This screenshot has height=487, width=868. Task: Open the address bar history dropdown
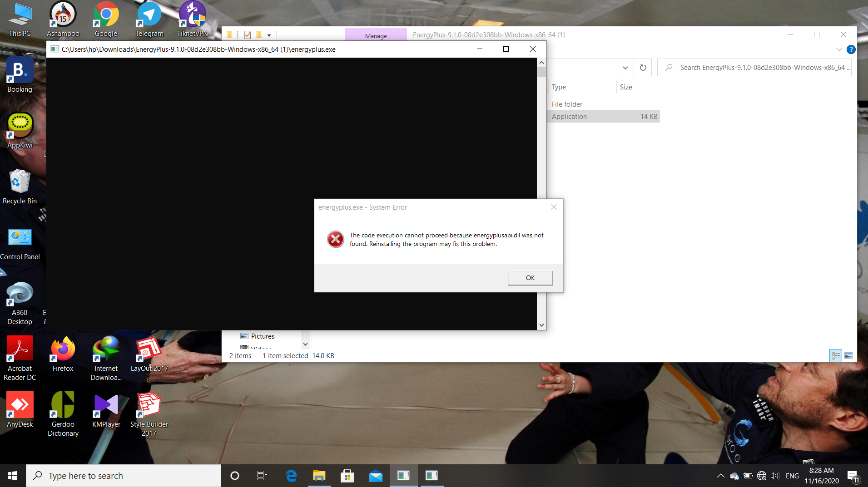(625, 68)
